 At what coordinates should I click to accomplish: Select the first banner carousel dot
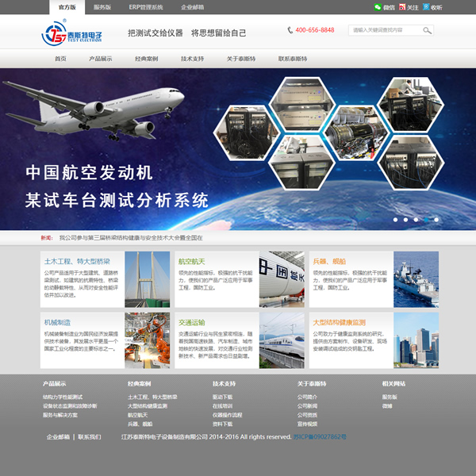pyautogui.click(x=395, y=219)
